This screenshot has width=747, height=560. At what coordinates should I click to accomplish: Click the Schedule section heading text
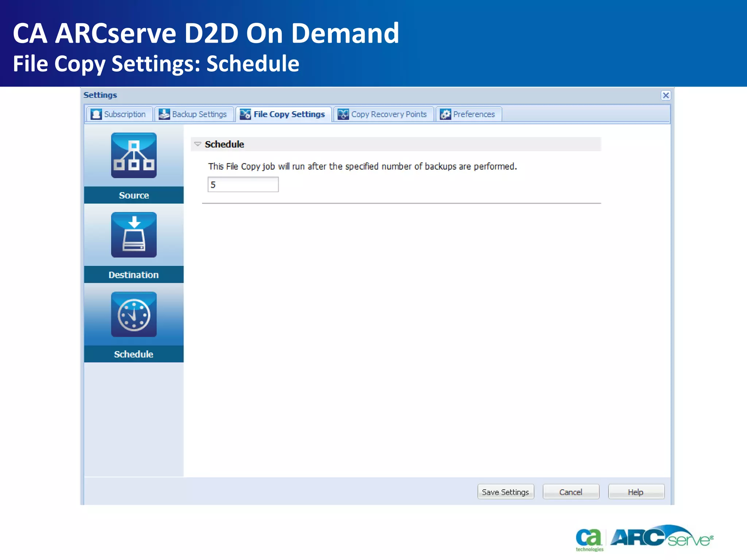point(224,144)
